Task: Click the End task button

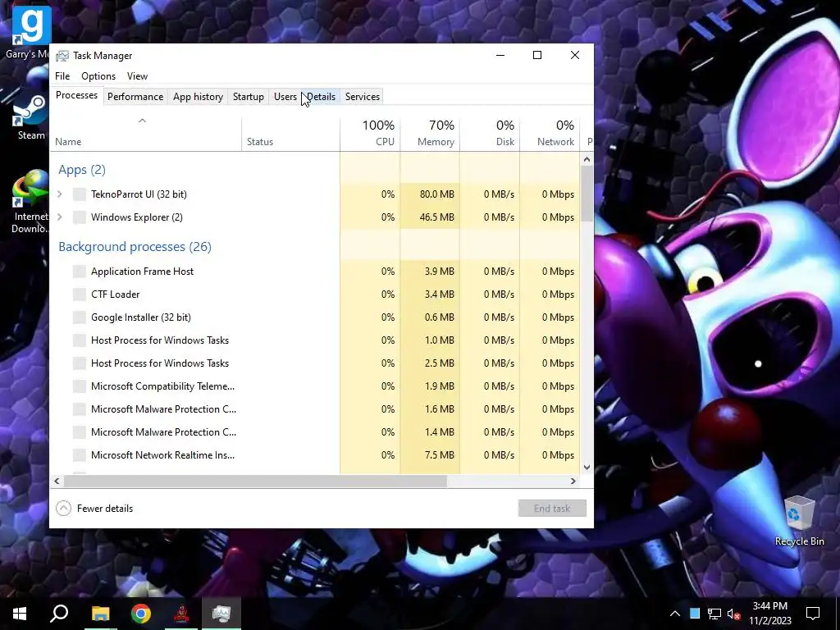Action: [552, 509]
